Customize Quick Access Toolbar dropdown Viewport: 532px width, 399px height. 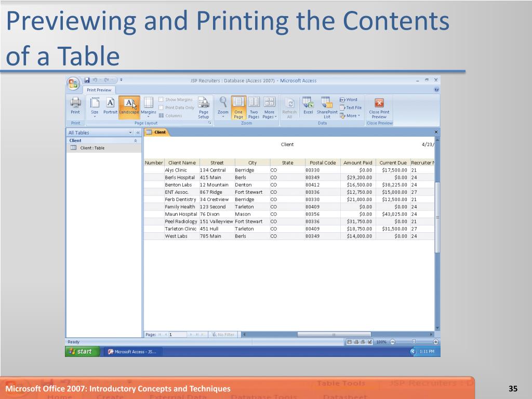[x=121, y=80]
